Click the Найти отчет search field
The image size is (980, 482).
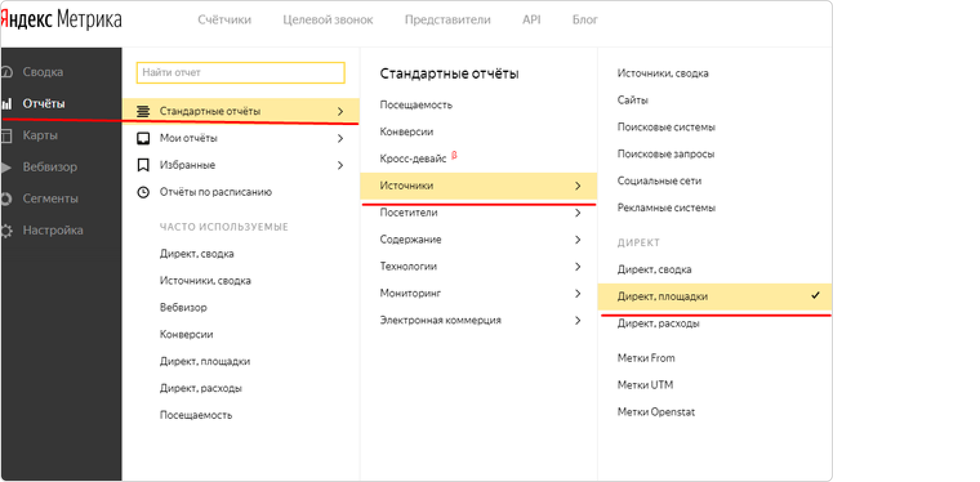click(240, 73)
